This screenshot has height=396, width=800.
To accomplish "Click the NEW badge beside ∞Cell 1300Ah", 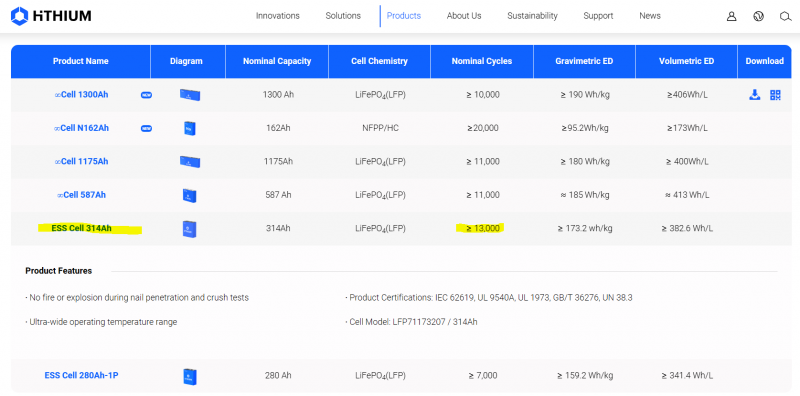I will coord(146,95).
